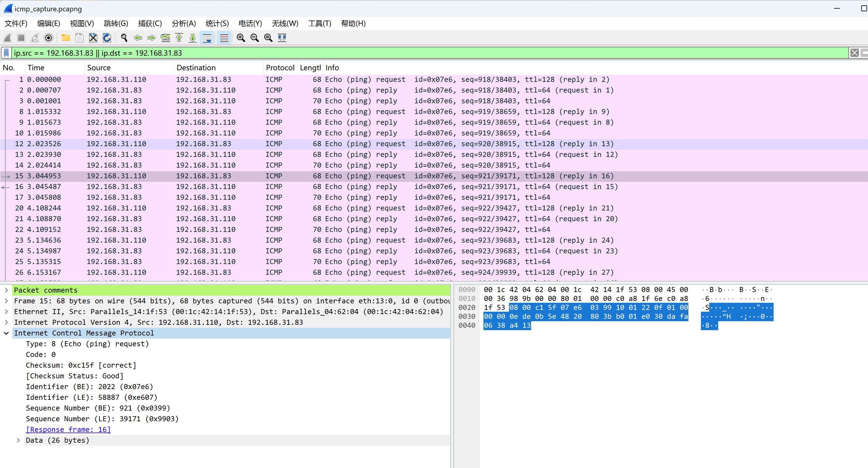868x468 pixels.
Task: Close this capture file icon
Action: pos(93,38)
